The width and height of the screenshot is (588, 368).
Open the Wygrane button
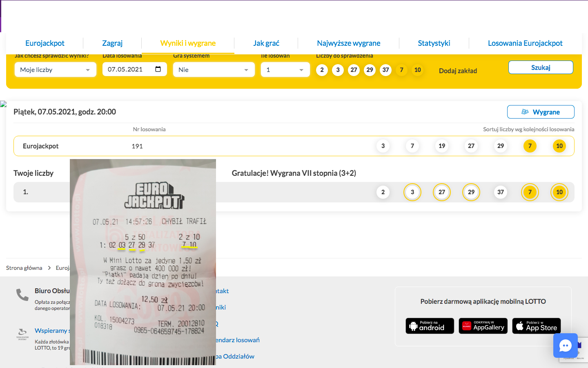pos(541,112)
